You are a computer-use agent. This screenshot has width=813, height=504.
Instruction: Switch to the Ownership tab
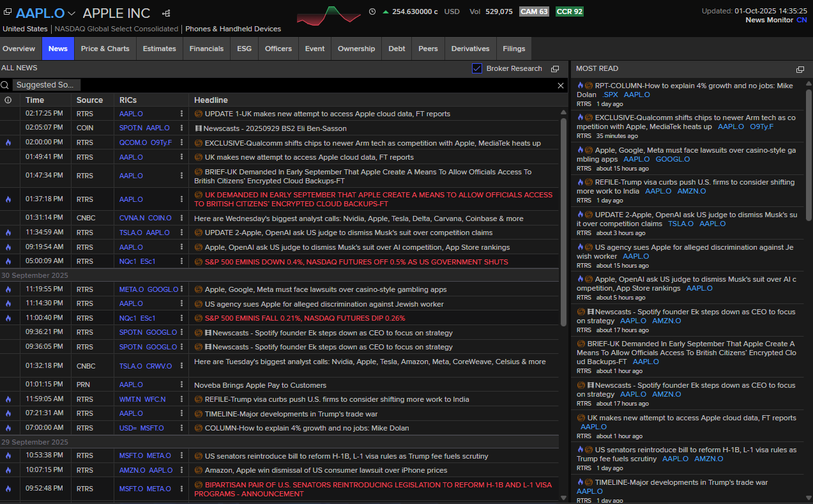tap(356, 49)
